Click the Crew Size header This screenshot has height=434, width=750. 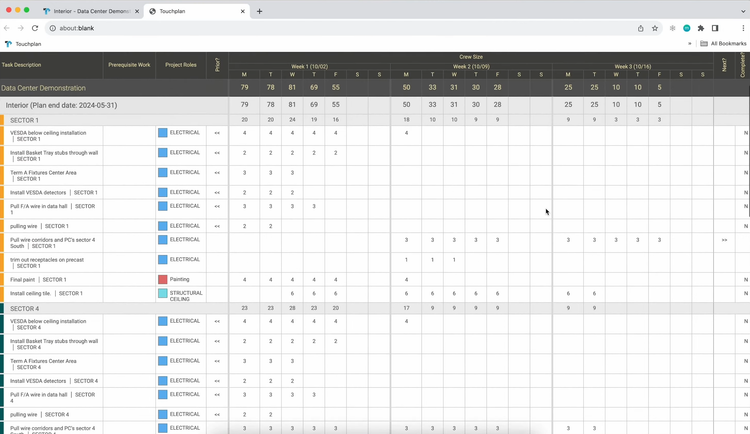click(x=471, y=56)
